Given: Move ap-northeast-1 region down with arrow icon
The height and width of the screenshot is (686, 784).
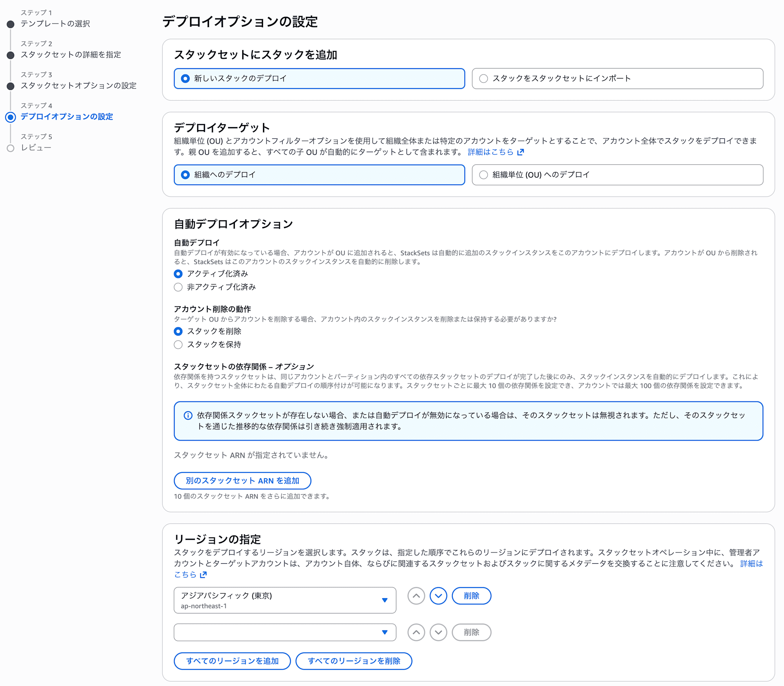Looking at the screenshot, I should (438, 596).
